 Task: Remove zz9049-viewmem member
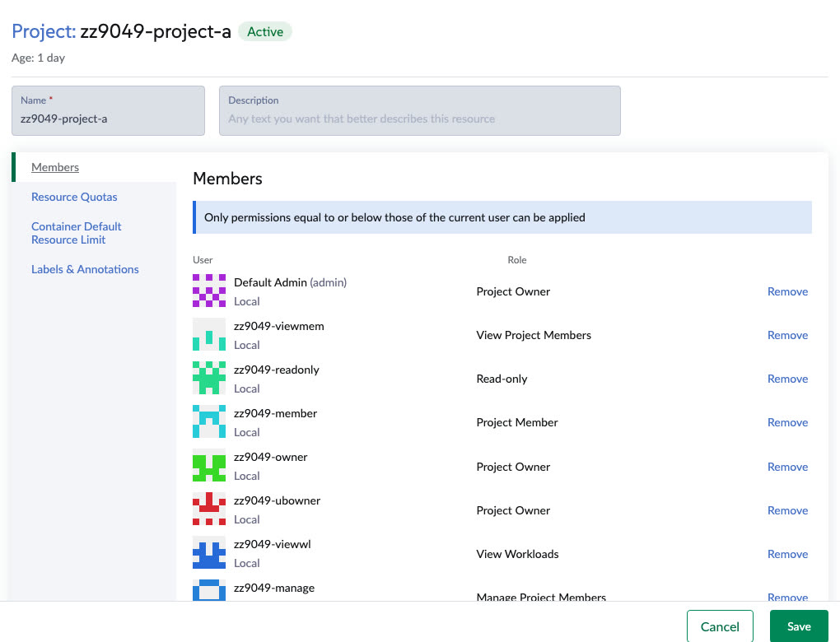tap(787, 335)
